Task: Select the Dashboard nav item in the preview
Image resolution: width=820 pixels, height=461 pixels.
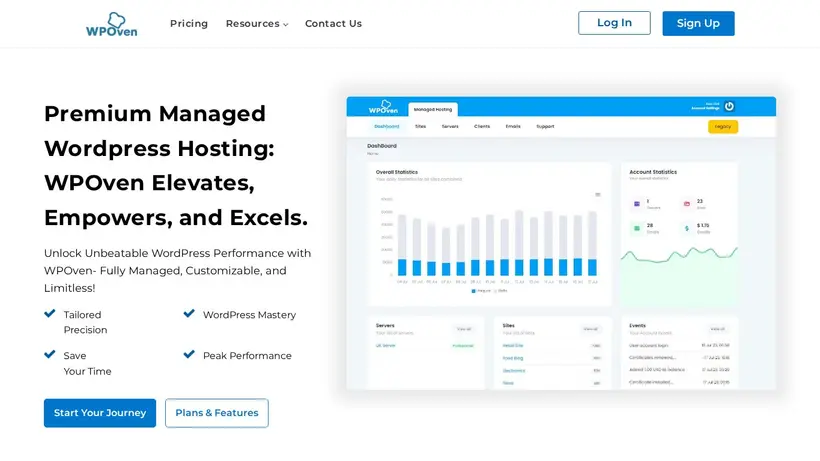Action: click(386, 126)
